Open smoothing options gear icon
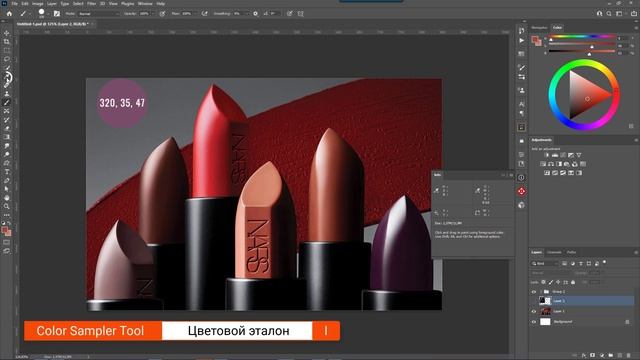The image size is (640, 360). coord(256,13)
